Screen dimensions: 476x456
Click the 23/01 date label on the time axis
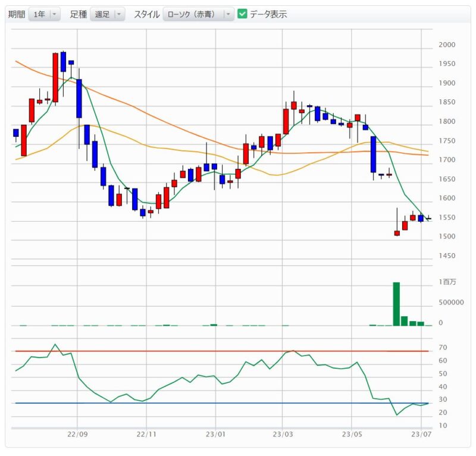[216, 434]
